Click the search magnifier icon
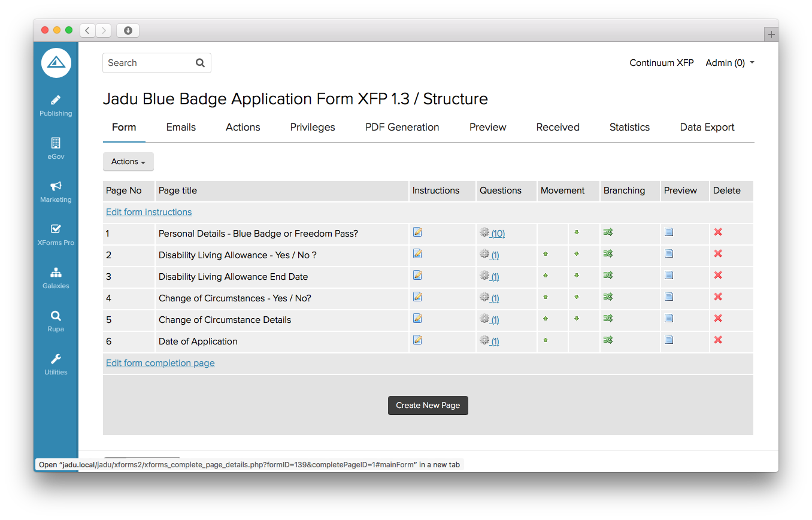Viewport: 812px width, 520px height. [200, 63]
